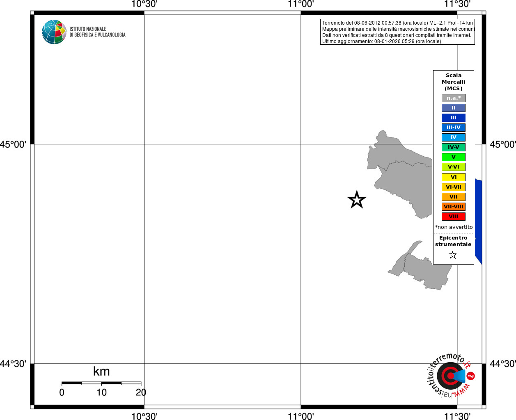Click the hai sentito il terremoto logo
Screen dimensions: 516x420
451,375
